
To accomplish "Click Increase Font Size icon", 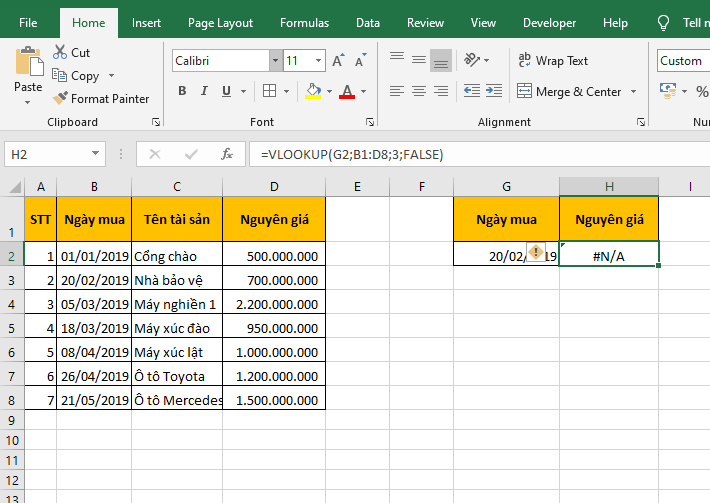I will (x=338, y=61).
